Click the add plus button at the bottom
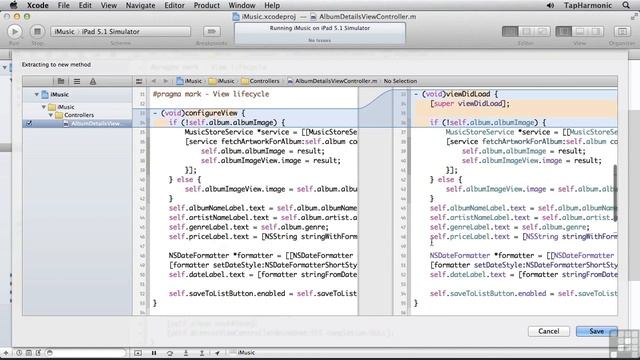The width and height of the screenshot is (640, 360). click(x=6, y=353)
